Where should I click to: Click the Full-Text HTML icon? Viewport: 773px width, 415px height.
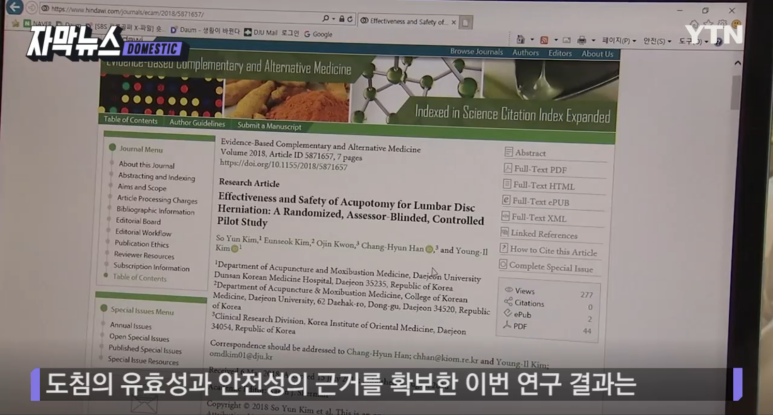[507, 185]
